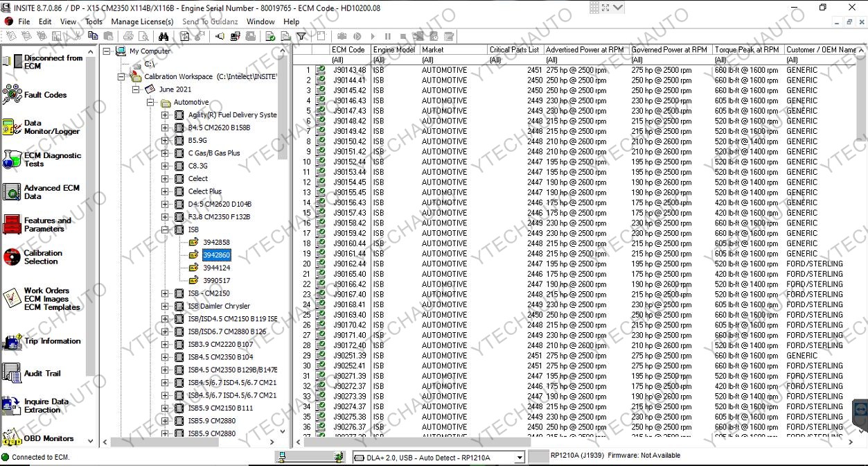
Task: Expand the B4.5 CM2620 B158B node
Action: click(x=165, y=128)
